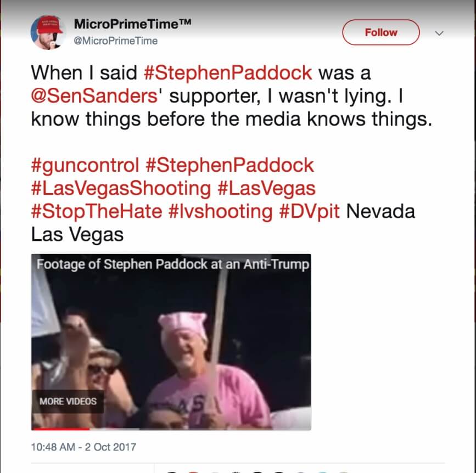Open the MicroPrimeTime display name
Image resolution: width=476 pixels, height=473 pixels.
click(x=133, y=24)
